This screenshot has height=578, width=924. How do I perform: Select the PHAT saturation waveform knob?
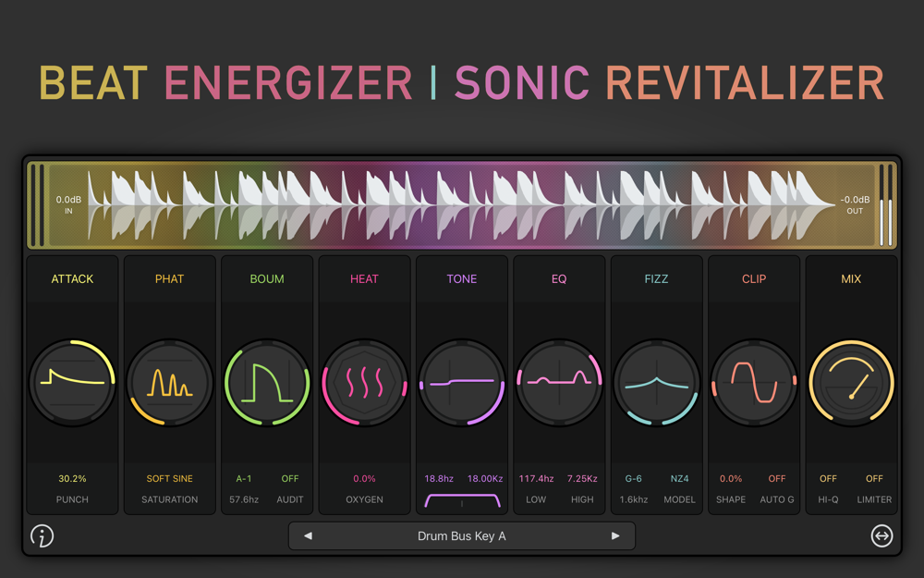point(170,383)
